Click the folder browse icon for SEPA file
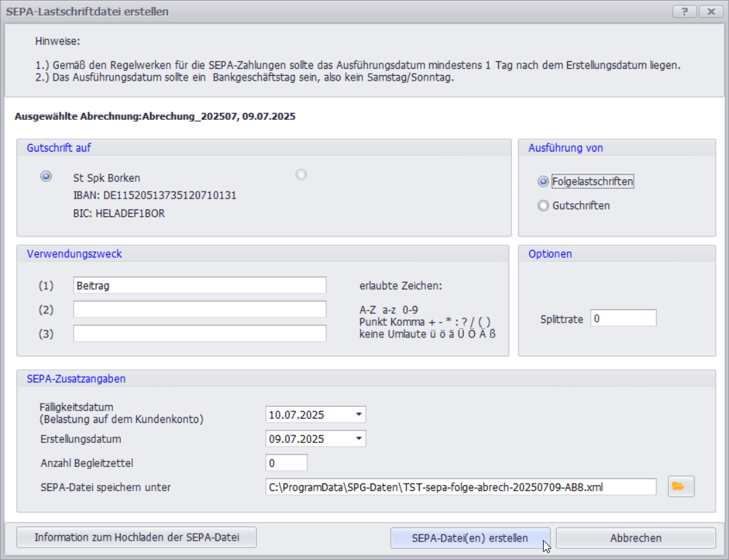Viewport: 729px width, 560px height. (681, 486)
